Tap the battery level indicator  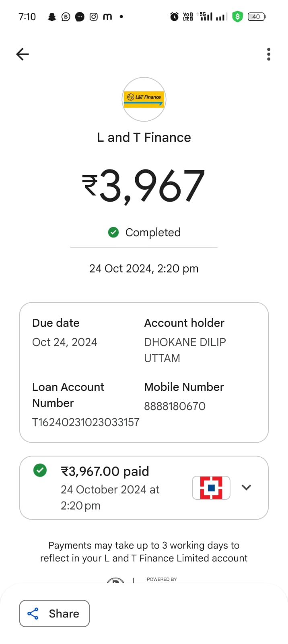point(257,17)
